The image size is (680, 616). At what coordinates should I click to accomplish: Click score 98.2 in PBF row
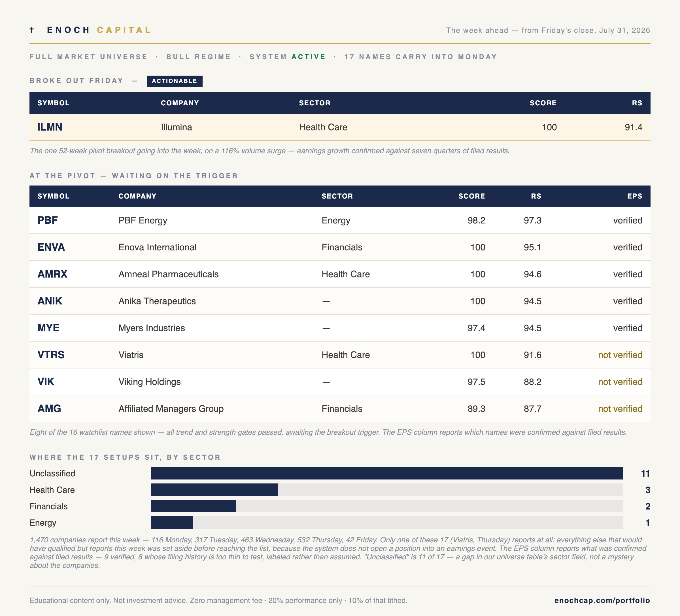click(x=476, y=220)
